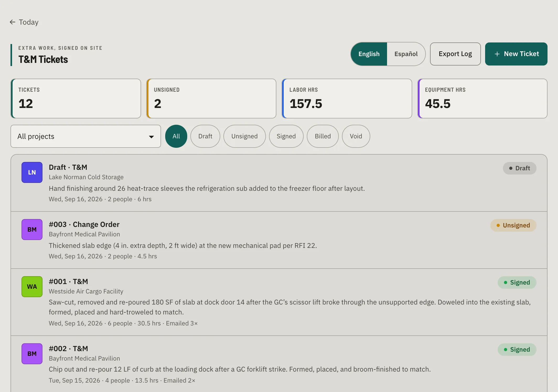Screen dimensions: 558x392
Task: Click the Export Log button
Action: tap(455, 54)
